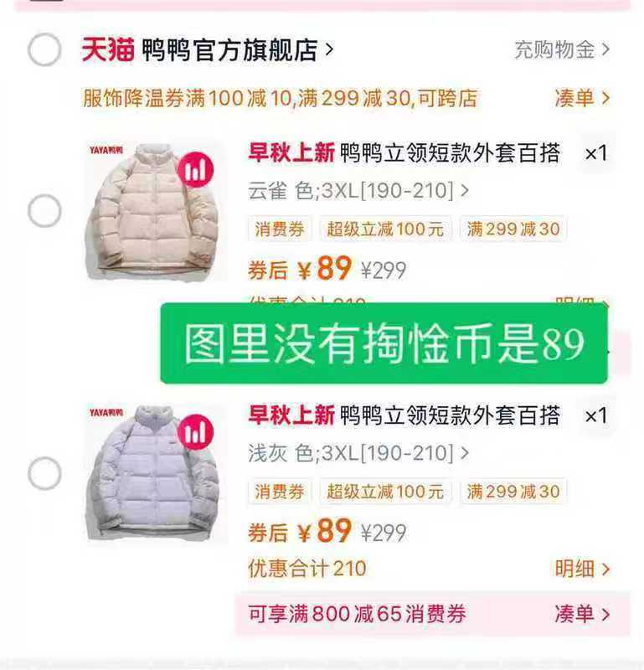Open beige puffer jacket thumbnail
The image size is (644, 670).
coord(154,213)
